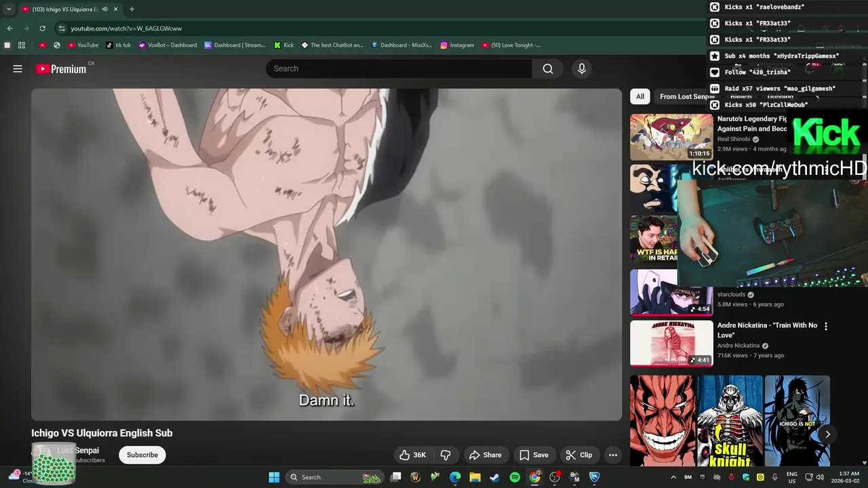The image size is (868, 488).
Task: Open Rocket League taskbar icon
Action: click(594, 477)
